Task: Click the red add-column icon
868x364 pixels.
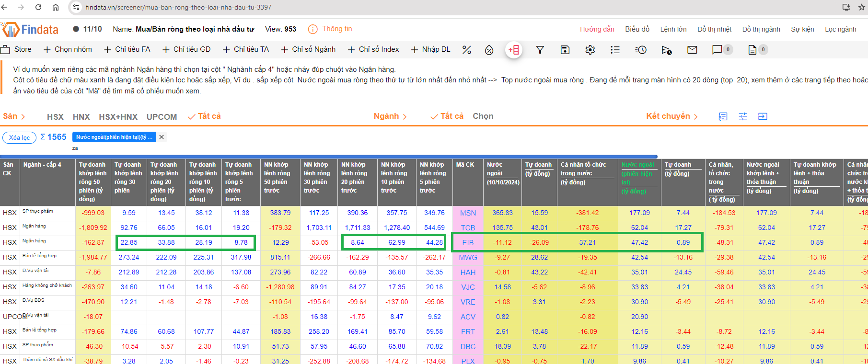Action: (514, 50)
